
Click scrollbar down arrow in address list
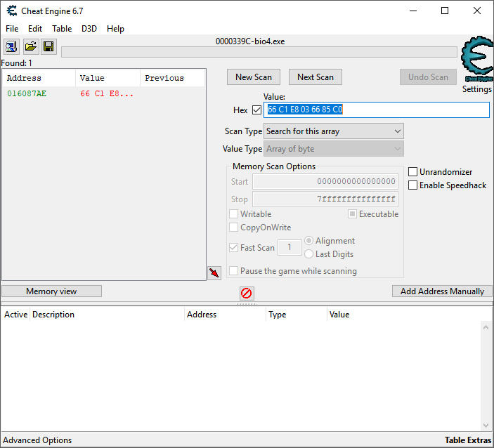point(486,426)
